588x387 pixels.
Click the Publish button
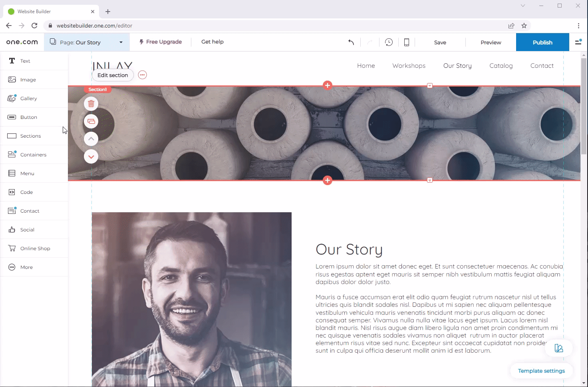[x=542, y=42]
